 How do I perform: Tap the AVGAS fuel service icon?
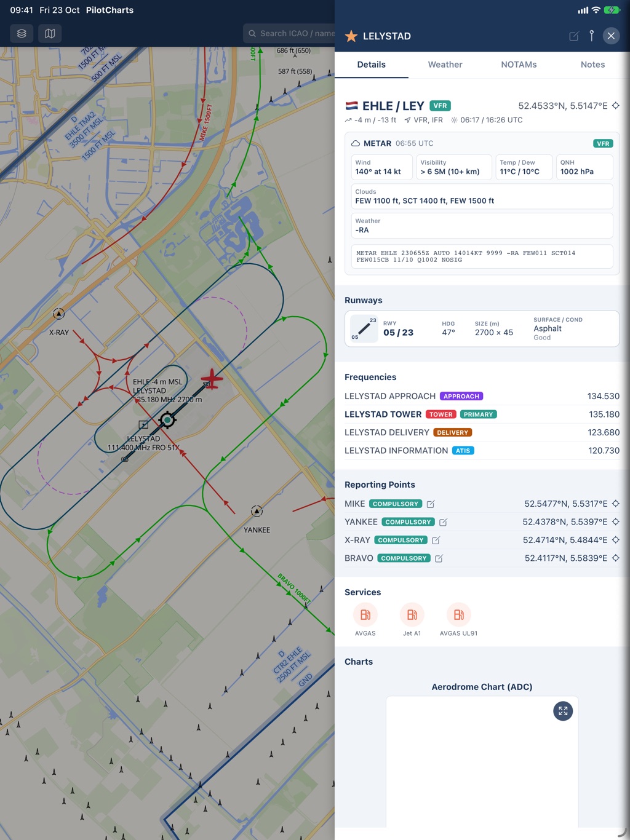pos(365,615)
